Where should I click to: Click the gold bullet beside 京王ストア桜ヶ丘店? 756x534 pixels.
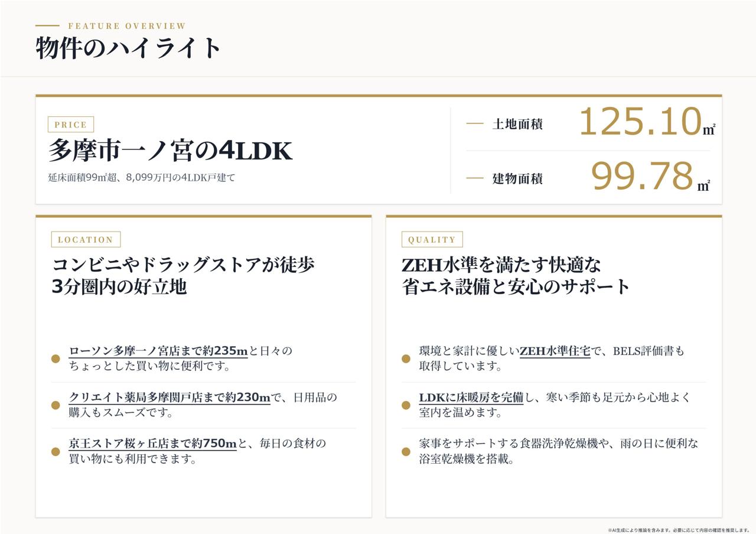pos(56,452)
